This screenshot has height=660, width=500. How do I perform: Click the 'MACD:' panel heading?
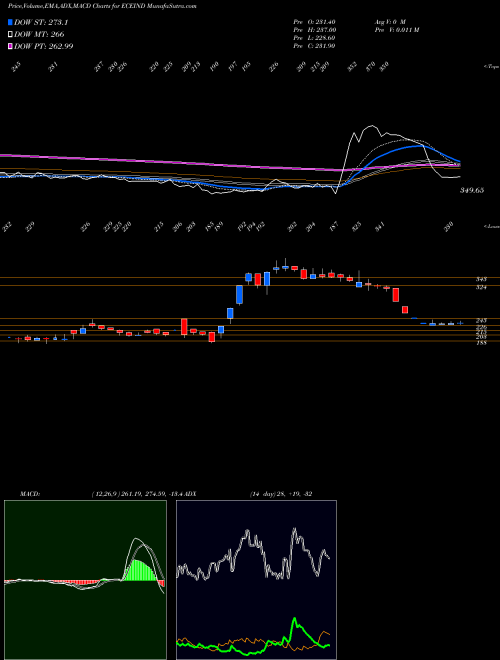(29, 494)
